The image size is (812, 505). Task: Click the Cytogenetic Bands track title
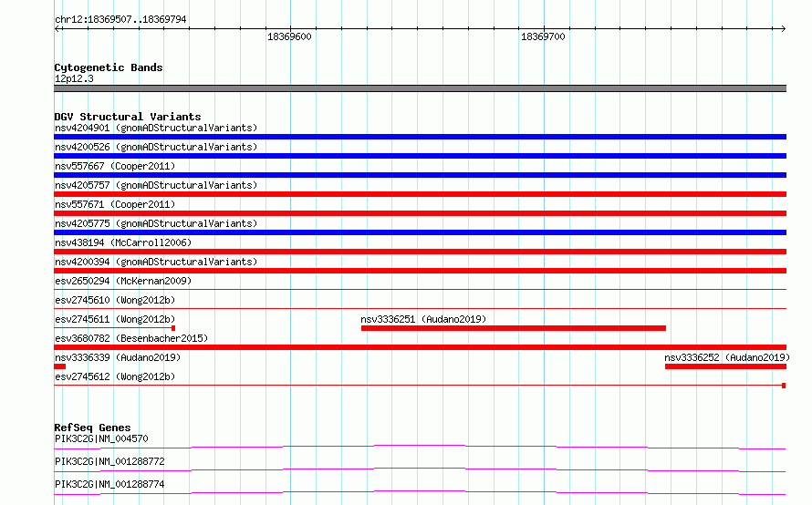[x=109, y=67]
